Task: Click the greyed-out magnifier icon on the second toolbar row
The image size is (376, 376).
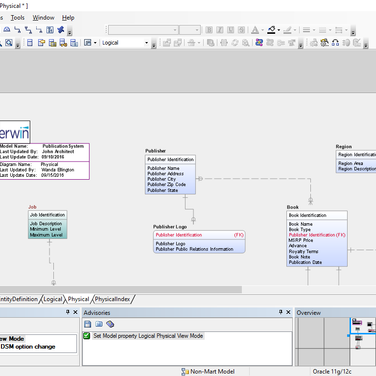Action: click(246, 43)
